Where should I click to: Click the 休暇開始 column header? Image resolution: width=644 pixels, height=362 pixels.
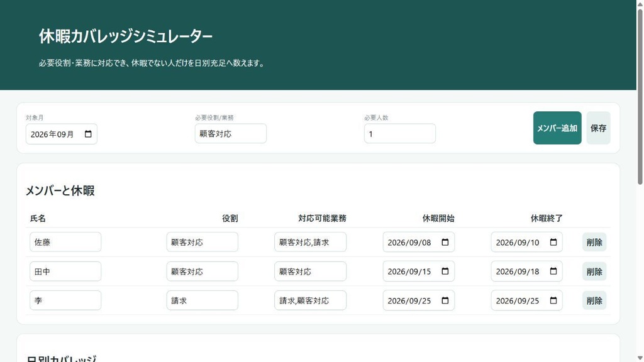(438, 218)
